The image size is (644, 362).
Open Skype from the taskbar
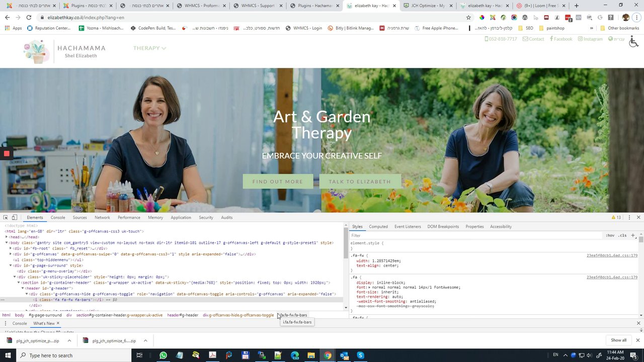coord(360,355)
